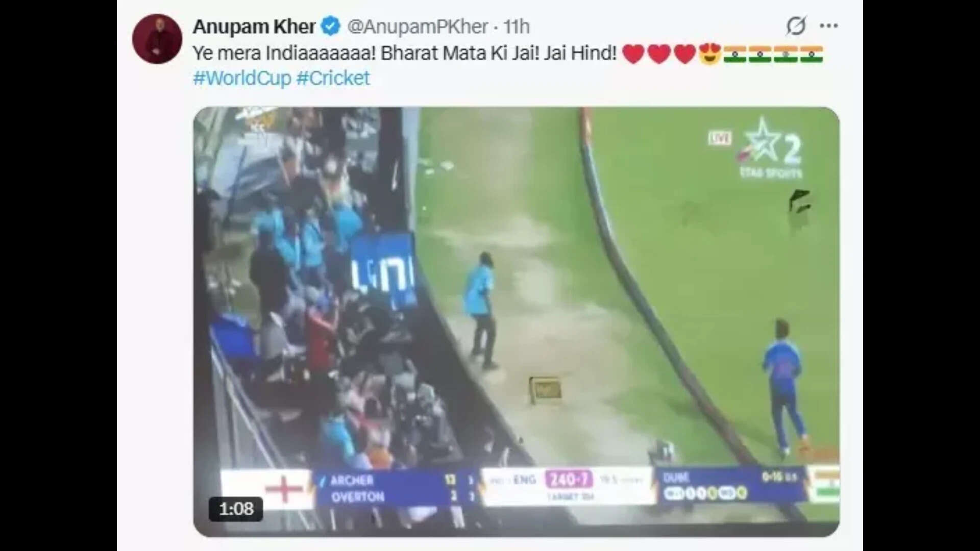Visit the @AnupamPKher handle
This screenshot has width=980, height=551.
click(x=418, y=27)
